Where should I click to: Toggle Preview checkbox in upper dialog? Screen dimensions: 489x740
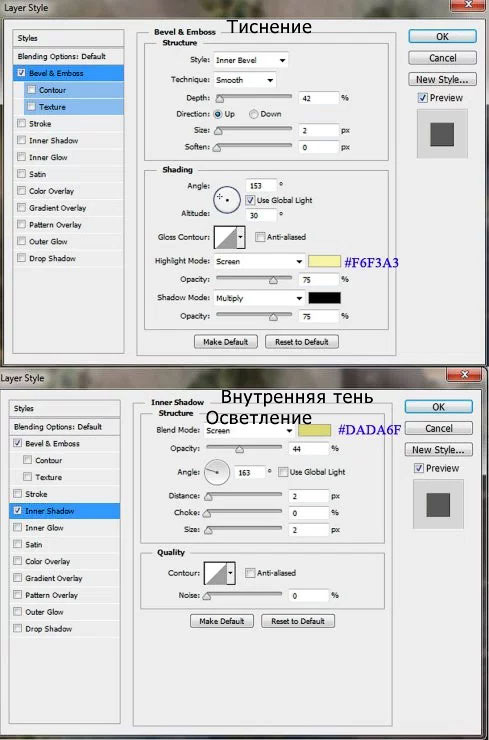(x=422, y=98)
